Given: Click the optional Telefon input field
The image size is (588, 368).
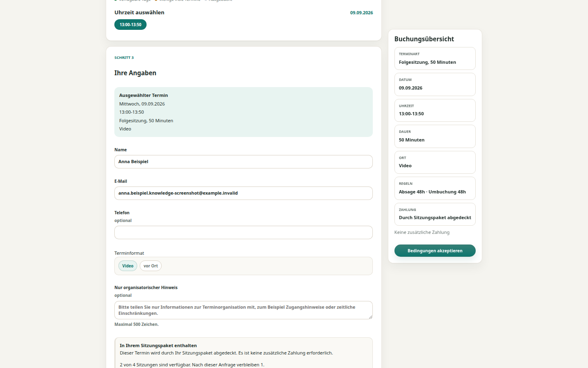Looking at the screenshot, I should [243, 232].
